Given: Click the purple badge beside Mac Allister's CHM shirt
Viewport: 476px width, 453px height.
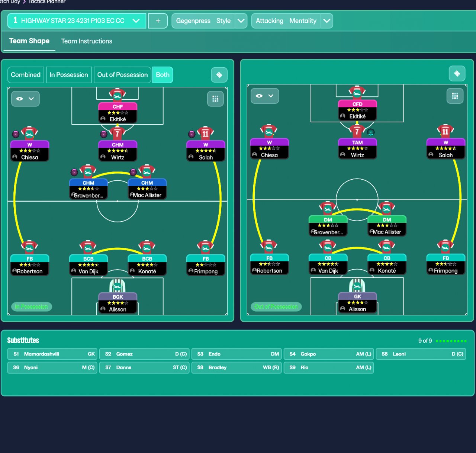Looking at the screenshot, I should tap(133, 172).
